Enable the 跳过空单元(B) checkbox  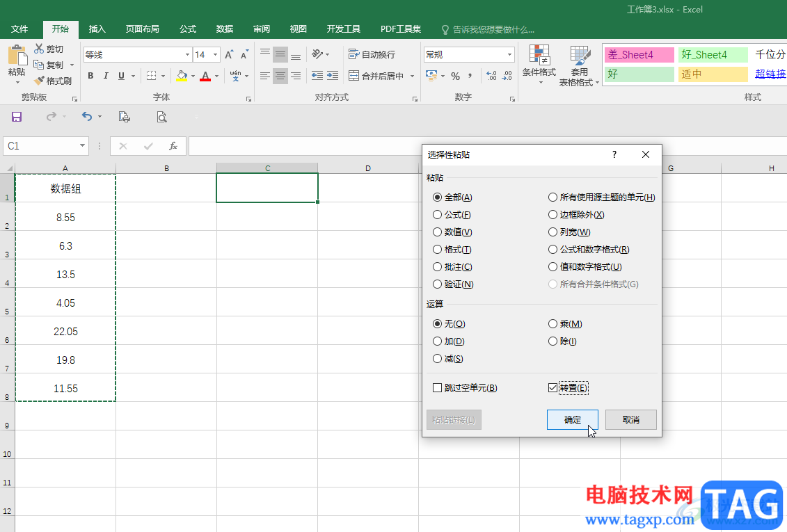437,388
